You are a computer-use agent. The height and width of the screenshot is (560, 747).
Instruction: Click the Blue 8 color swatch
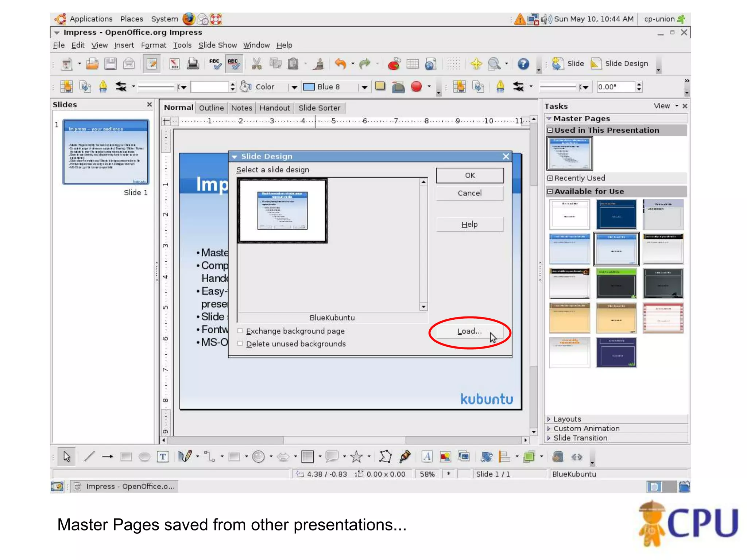point(309,87)
